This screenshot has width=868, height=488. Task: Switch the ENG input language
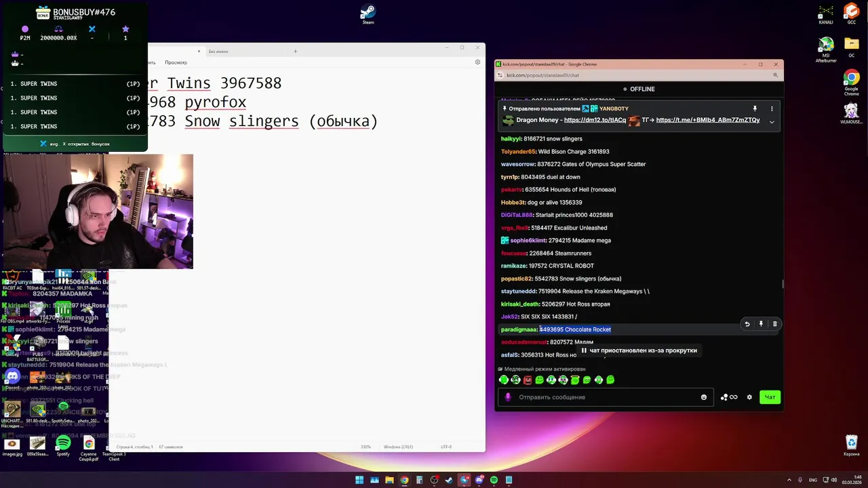813,480
